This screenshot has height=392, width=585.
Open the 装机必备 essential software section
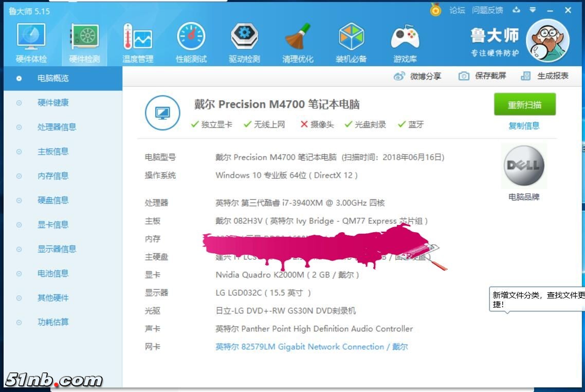click(x=352, y=41)
